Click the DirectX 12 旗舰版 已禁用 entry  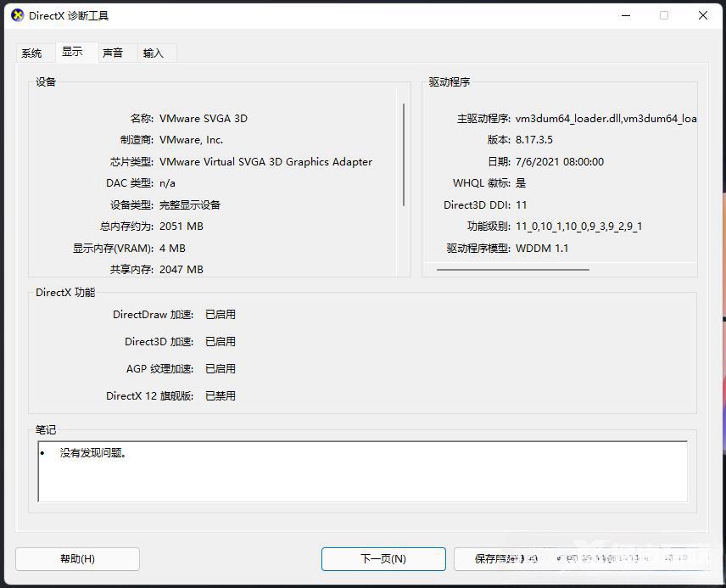(x=221, y=395)
